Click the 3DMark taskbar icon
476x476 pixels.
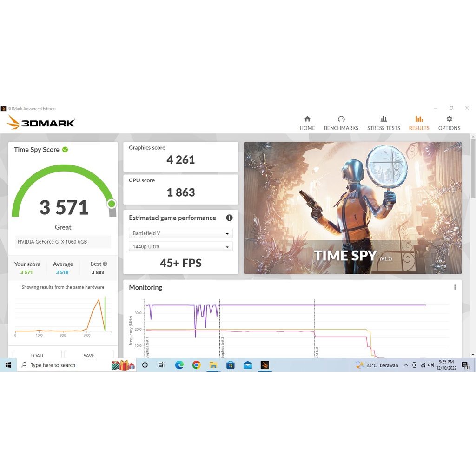click(264, 365)
